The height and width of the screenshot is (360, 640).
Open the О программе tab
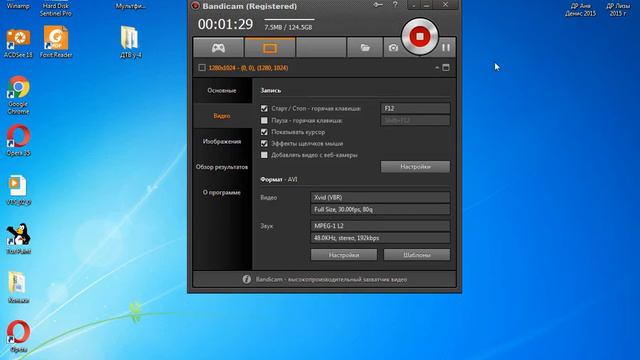click(222, 192)
